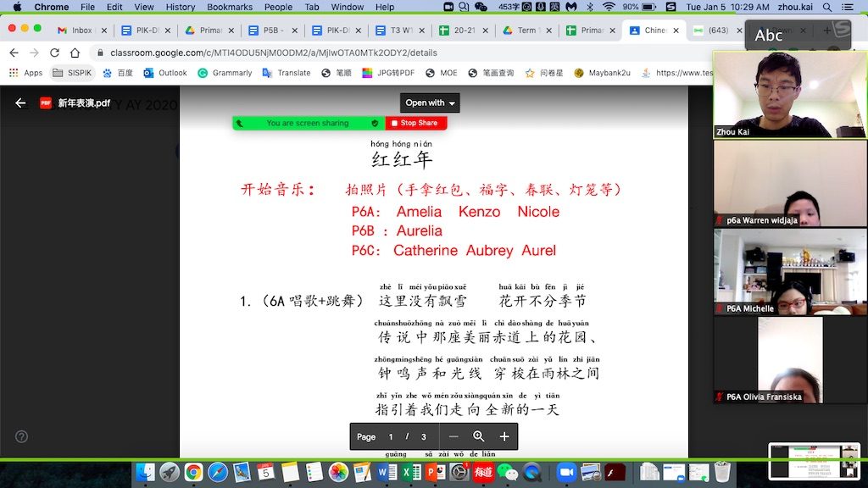
Task: Open the History menu
Action: pos(181,7)
